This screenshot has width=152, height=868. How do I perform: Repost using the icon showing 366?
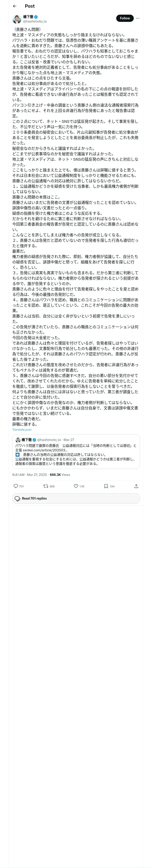(x=45, y=486)
